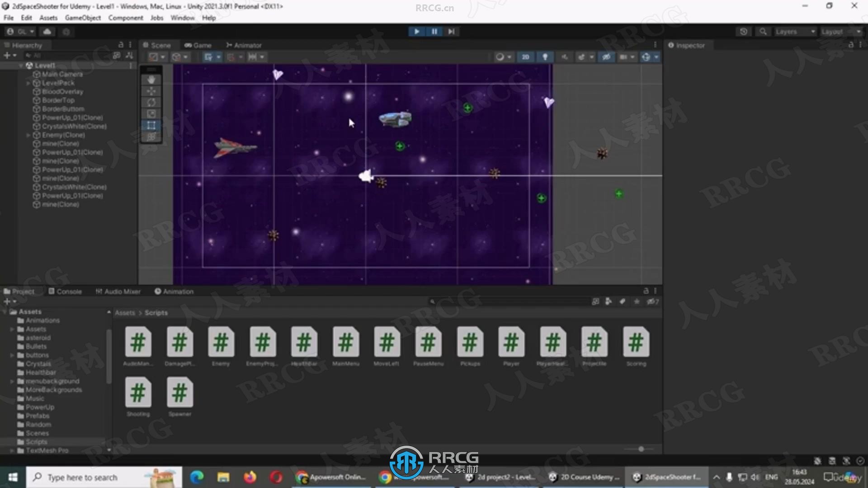Image resolution: width=868 pixels, height=488 pixels.
Task: Click the Scene tab
Action: point(157,45)
